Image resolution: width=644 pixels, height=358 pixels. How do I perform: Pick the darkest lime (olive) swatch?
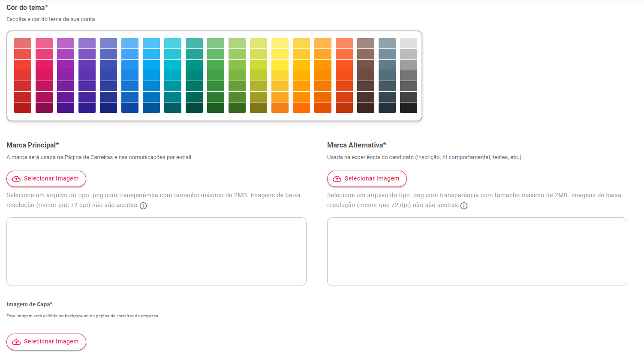tap(259, 108)
